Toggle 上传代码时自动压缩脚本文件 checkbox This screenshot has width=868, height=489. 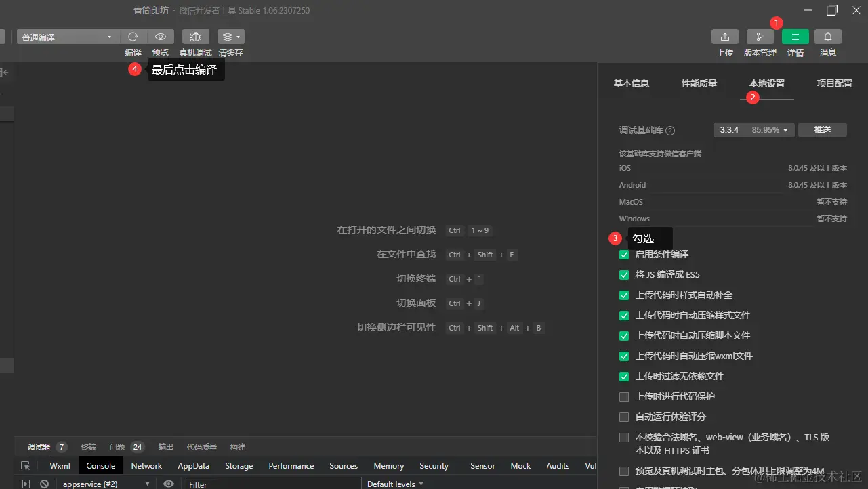click(624, 336)
